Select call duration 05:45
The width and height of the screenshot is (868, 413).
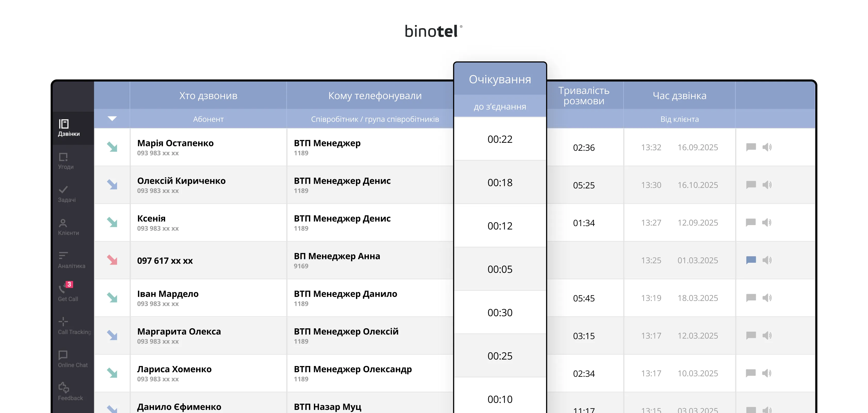click(x=584, y=298)
